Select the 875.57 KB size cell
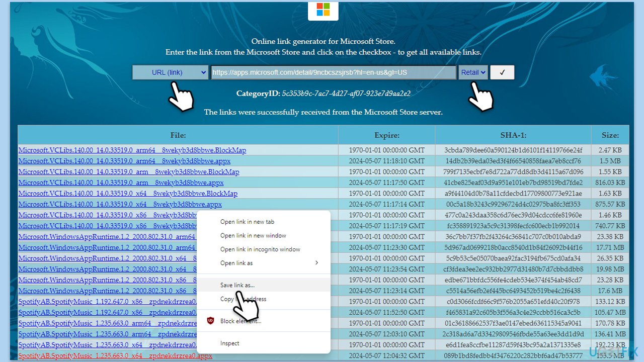Viewport: 644px width, 362px height. 610,204
